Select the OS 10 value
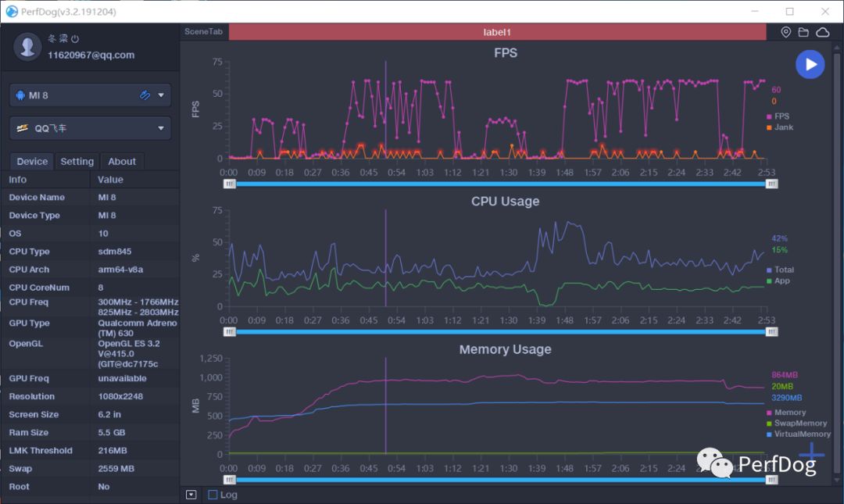The image size is (844, 504). click(103, 234)
